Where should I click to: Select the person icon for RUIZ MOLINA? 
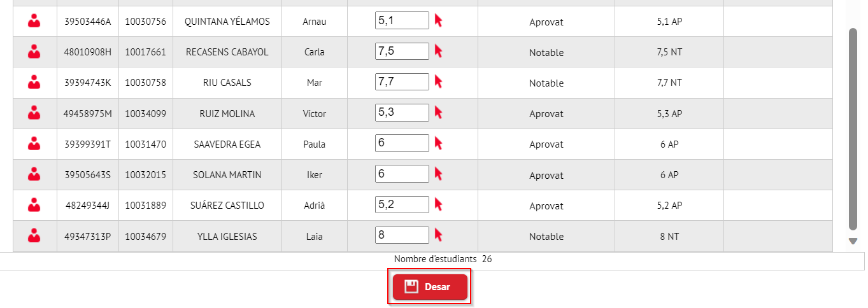click(x=34, y=113)
